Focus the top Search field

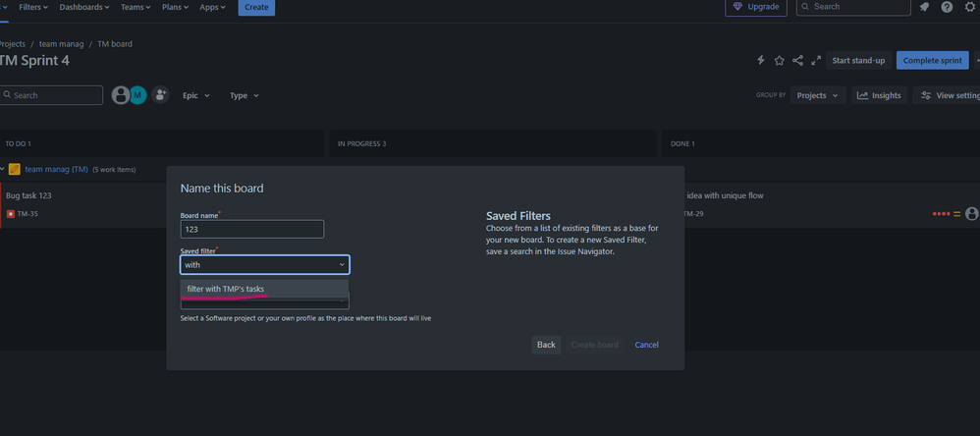853,7
